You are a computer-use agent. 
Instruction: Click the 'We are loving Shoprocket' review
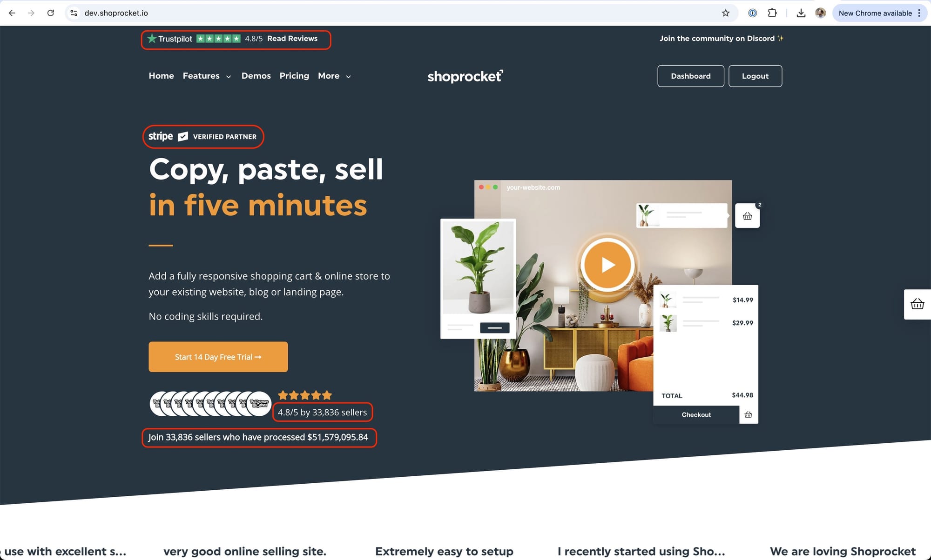(x=843, y=552)
